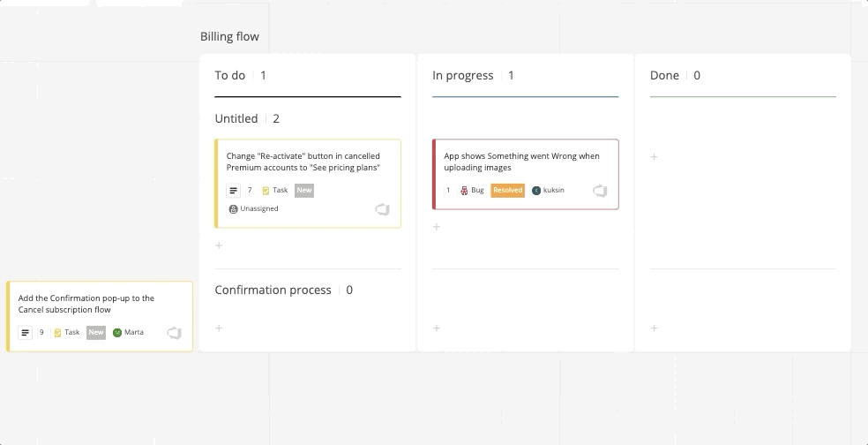The height and width of the screenshot is (445, 868).
Task: Click Marta's avatar on the Confirmation pop-up card
Action: point(117,333)
